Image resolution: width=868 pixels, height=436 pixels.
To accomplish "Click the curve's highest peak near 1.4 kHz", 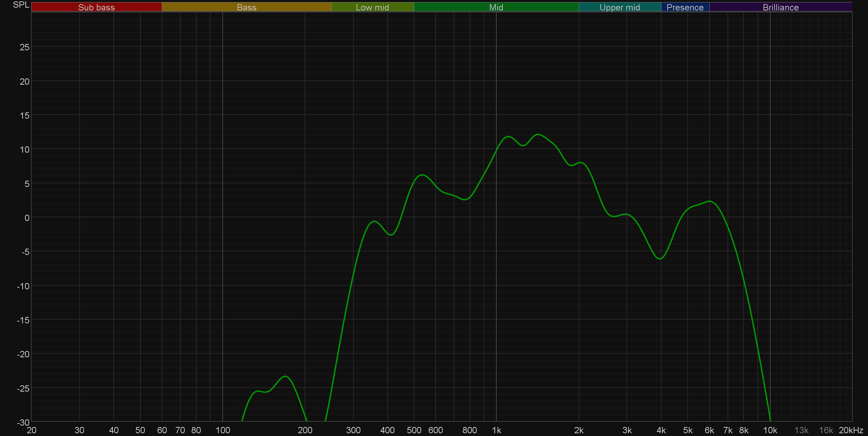I will pyautogui.click(x=538, y=134).
